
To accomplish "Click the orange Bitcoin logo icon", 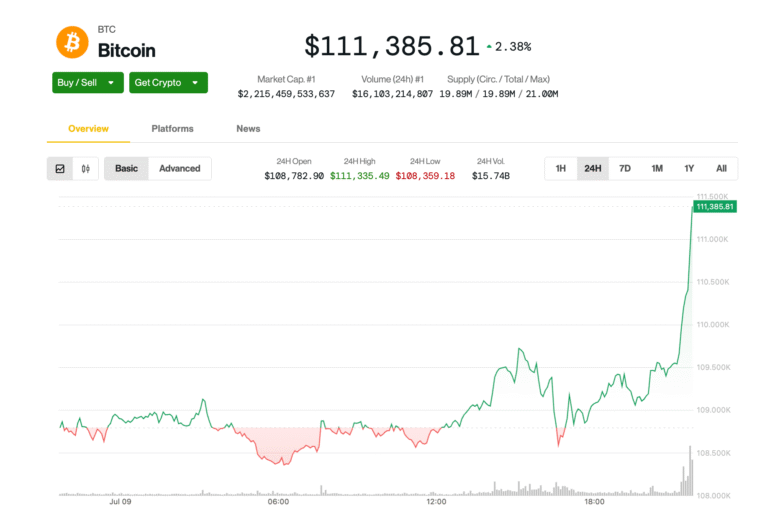I will point(72,42).
